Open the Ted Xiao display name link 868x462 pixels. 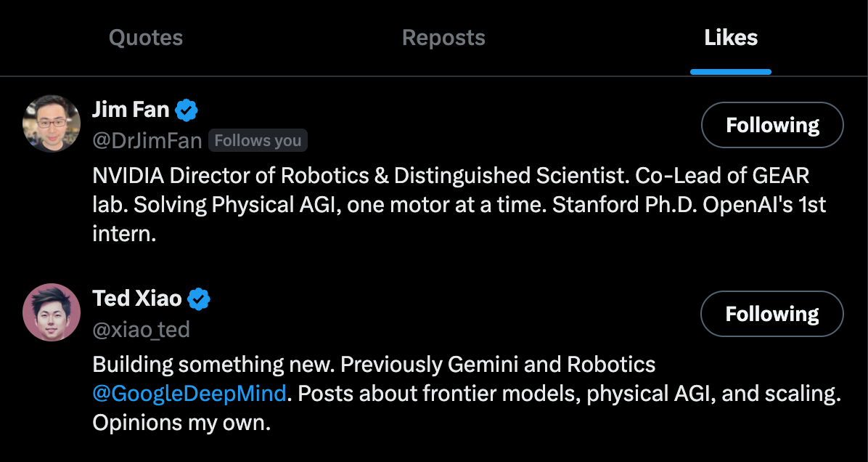tap(137, 299)
